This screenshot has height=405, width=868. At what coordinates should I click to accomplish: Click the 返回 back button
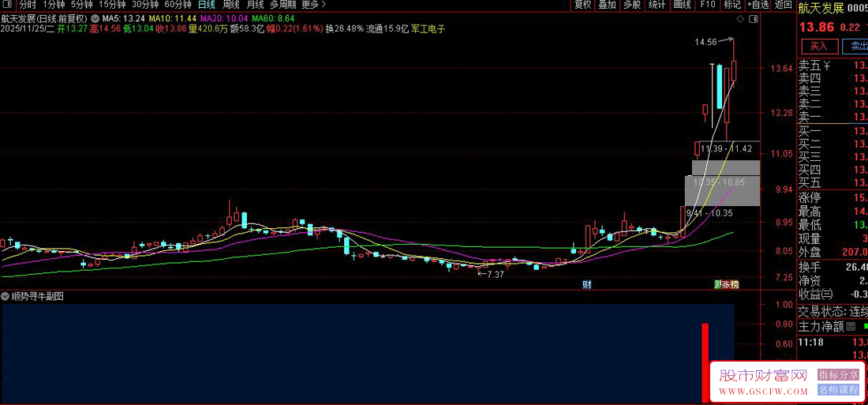point(784,5)
